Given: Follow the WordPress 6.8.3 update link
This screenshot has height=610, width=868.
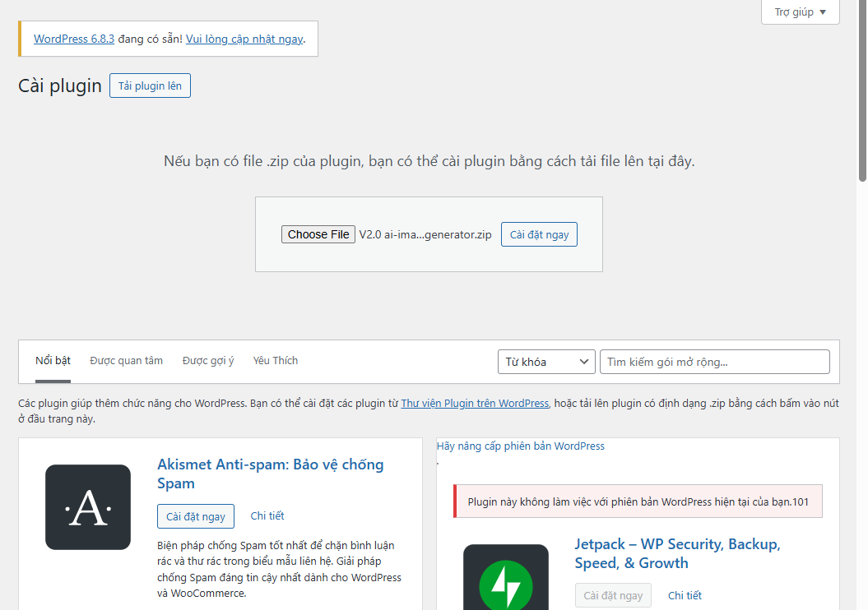Looking at the screenshot, I should click(x=73, y=38).
